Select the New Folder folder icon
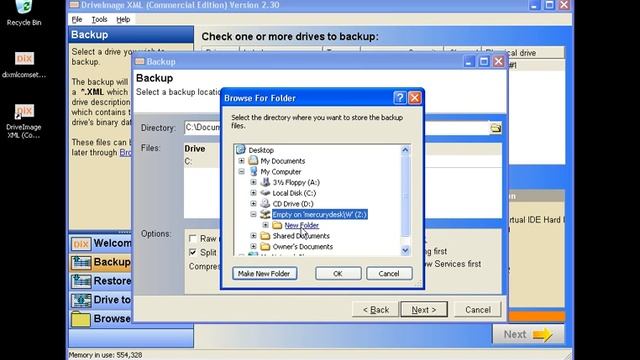Screen dimensions: 640x360 (x=278, y=225)
